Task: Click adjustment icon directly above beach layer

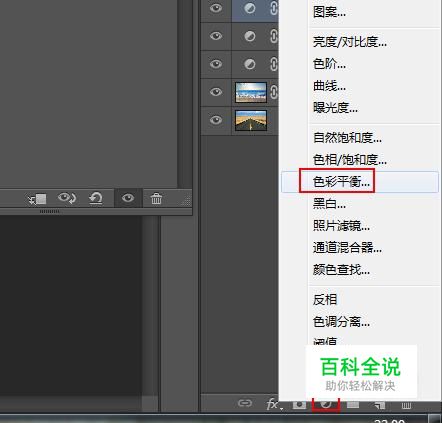Action: coord(250,64)
